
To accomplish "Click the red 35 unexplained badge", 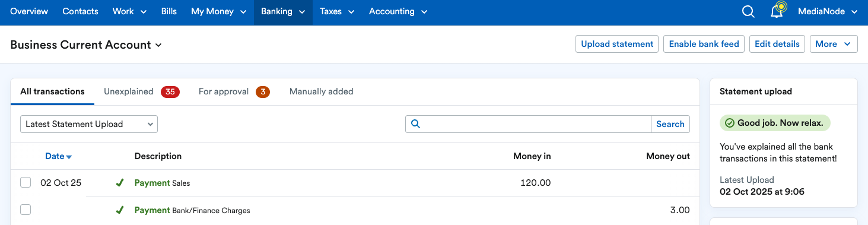I will tap(170, 92).
